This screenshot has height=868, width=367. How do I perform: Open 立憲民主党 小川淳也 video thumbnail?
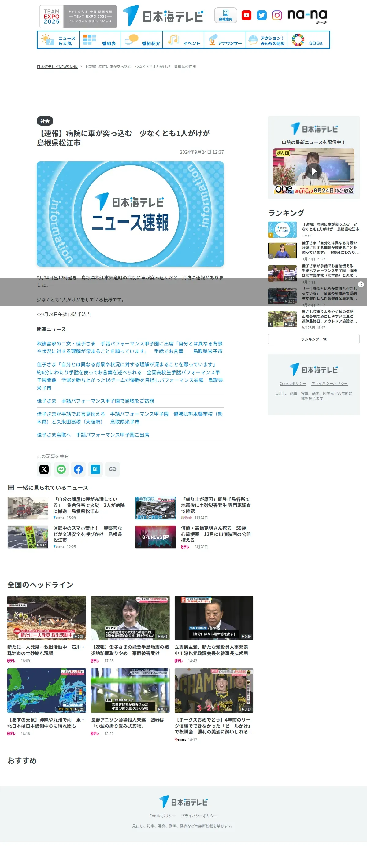214,618
